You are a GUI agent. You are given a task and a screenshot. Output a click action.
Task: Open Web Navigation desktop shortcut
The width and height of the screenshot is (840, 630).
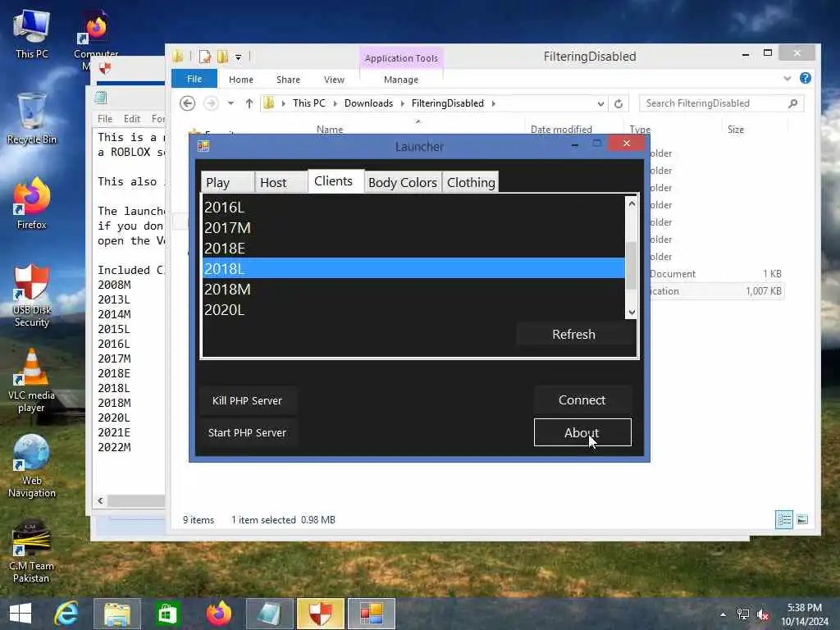pos(32,466)
